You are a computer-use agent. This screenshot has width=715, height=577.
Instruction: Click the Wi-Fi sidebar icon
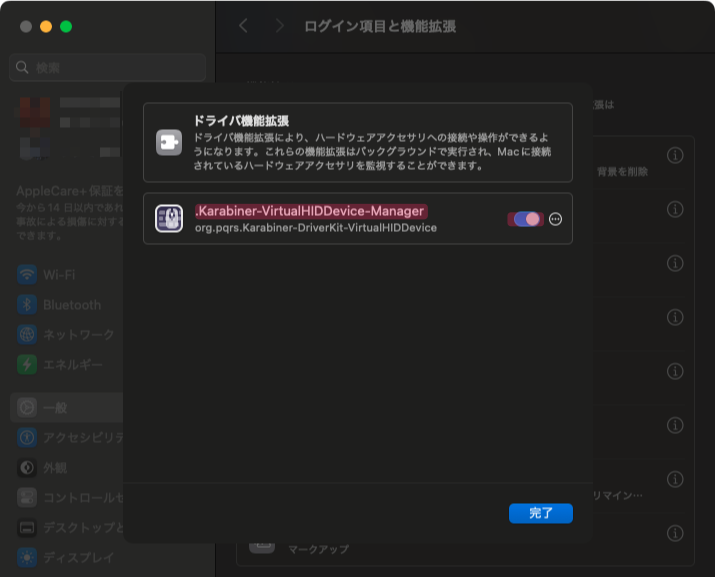point(27,275)
